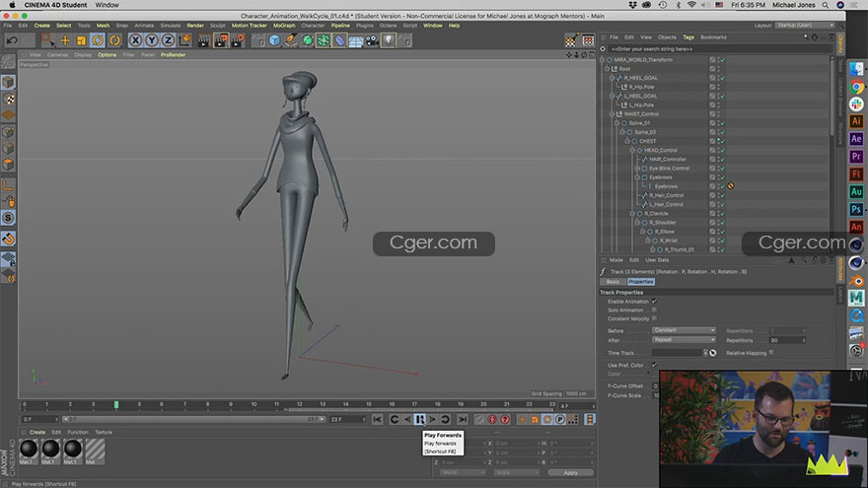Collapse the HEAD_Control tree node
This screenshot has width=868, height=488.
coord(632,150)
